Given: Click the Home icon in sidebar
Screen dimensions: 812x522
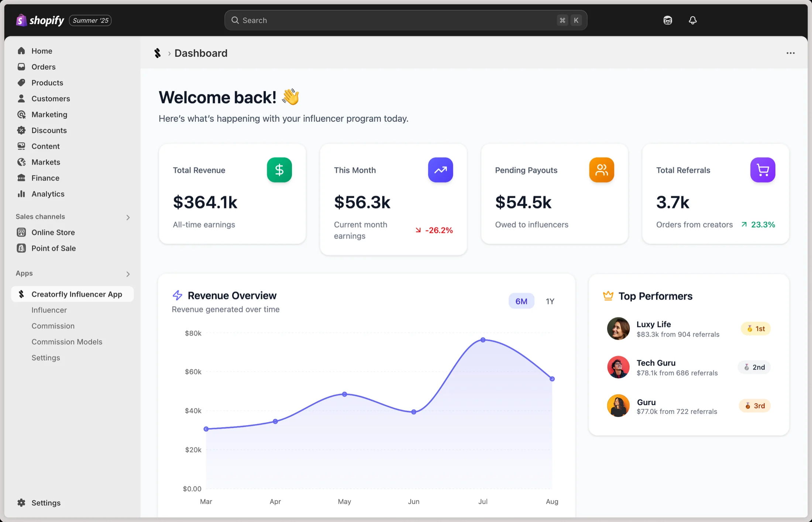Looking at the screenshot, I should click(x=21, y=51).
